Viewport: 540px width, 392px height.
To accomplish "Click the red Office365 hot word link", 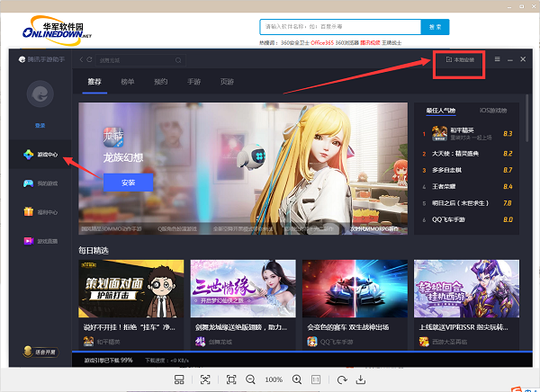I will [x=322, y=42].
